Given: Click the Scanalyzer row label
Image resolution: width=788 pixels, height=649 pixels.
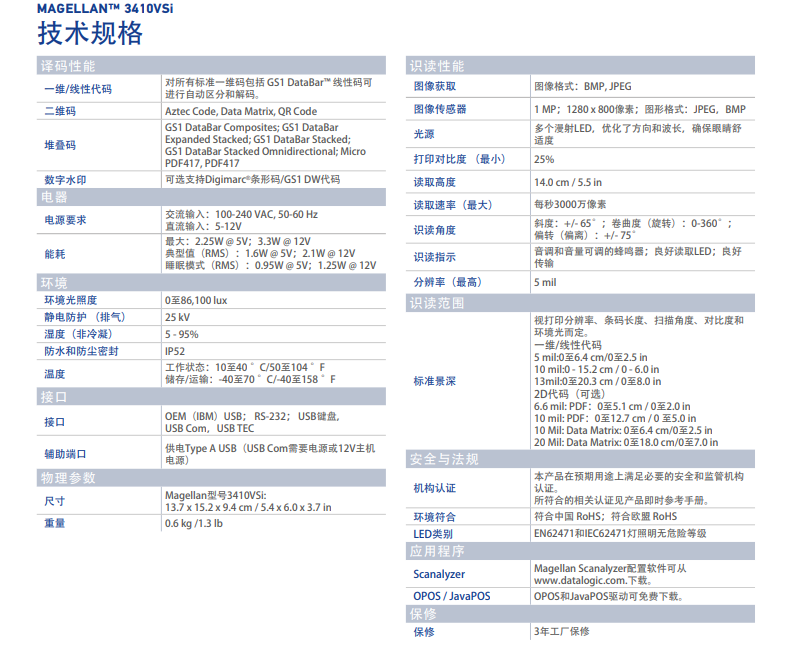Looking at the screenshot, I should coord(439,574).
